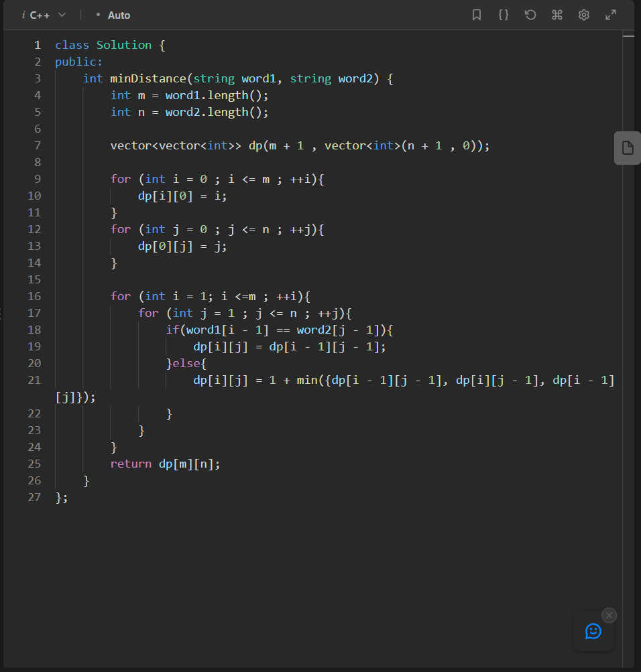This screenshot has height=672, width=641.
Task: Open the document notes side tab
Action: coord(628,148)
